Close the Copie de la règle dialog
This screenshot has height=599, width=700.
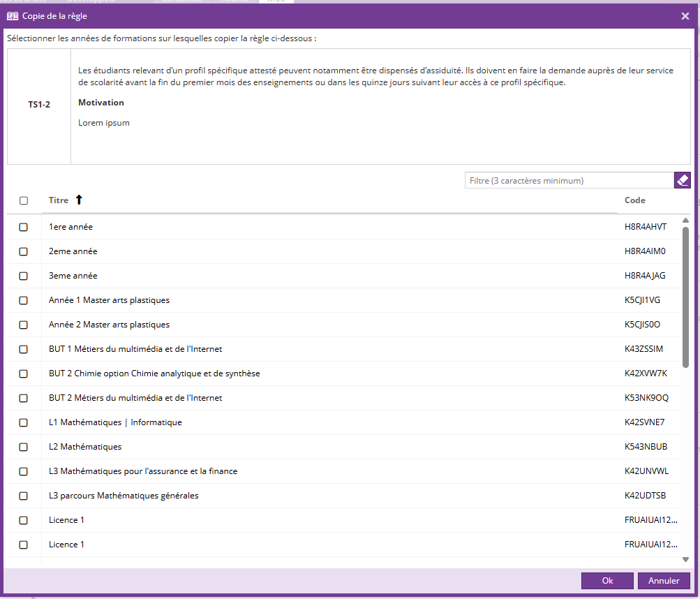[x=685, y=16]
